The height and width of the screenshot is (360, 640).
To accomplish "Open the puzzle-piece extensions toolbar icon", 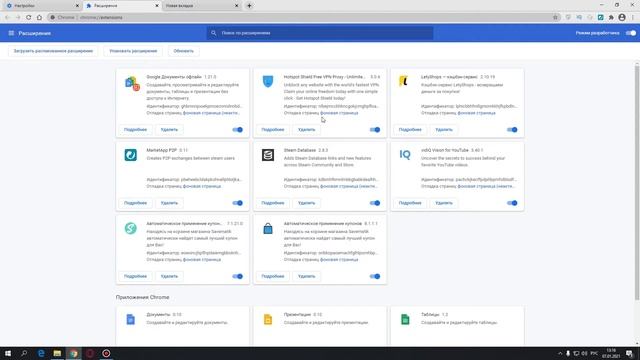I will pos(611,18).
